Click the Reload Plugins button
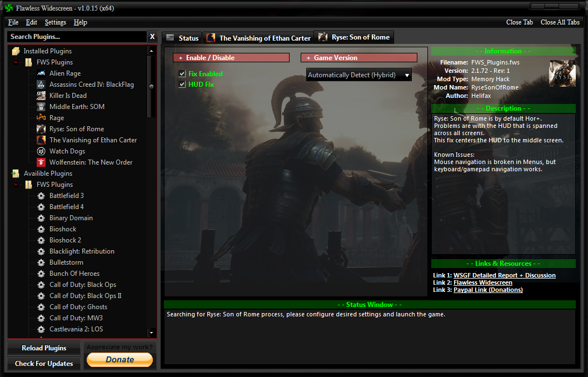The height and width of the screenshot is (377, 588). click(44, 348)
